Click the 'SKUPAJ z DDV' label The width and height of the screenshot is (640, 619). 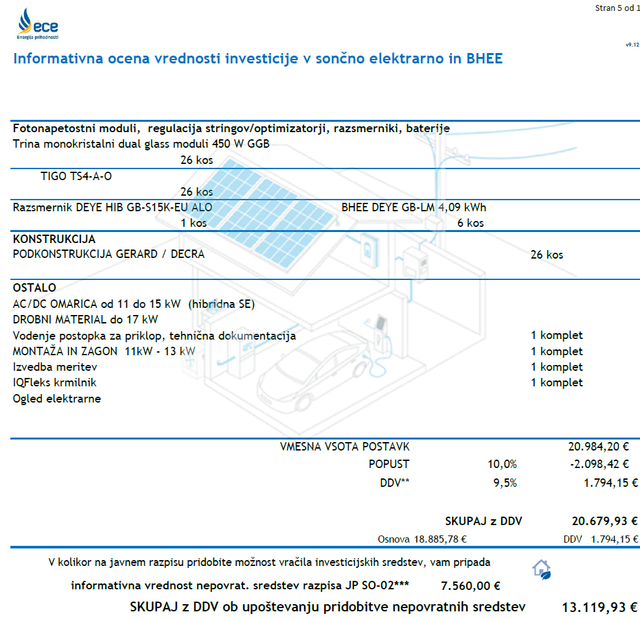click(484, 521)
